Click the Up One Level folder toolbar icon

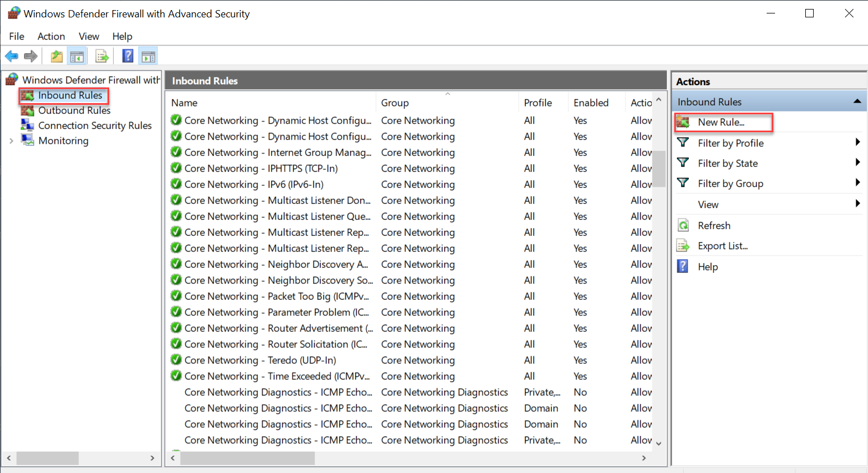(57, 56)
